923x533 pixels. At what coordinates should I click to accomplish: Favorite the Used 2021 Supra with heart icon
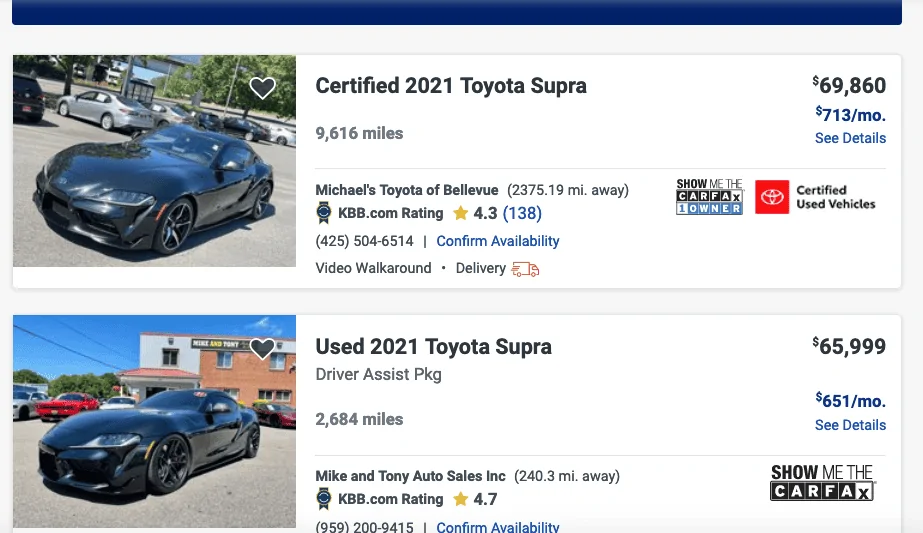(x=263, y=349)
